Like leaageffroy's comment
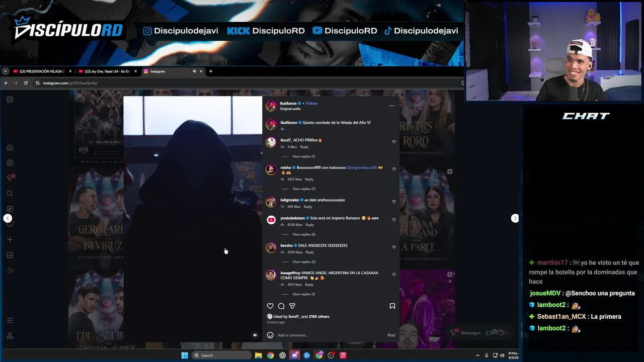The width and height of the screenshot is (644, 362). [x=394, y=275]
